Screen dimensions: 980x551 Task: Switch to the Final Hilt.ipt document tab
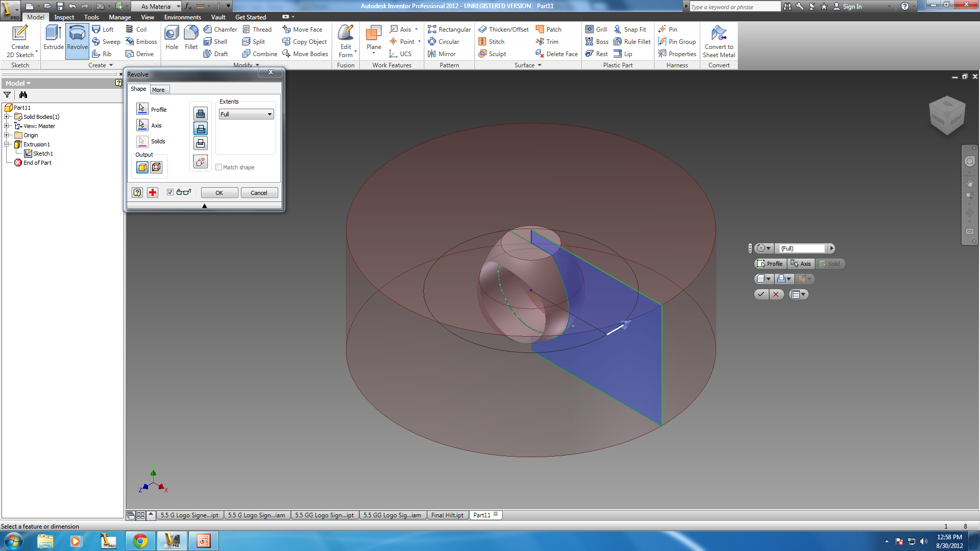pos(447,515)
